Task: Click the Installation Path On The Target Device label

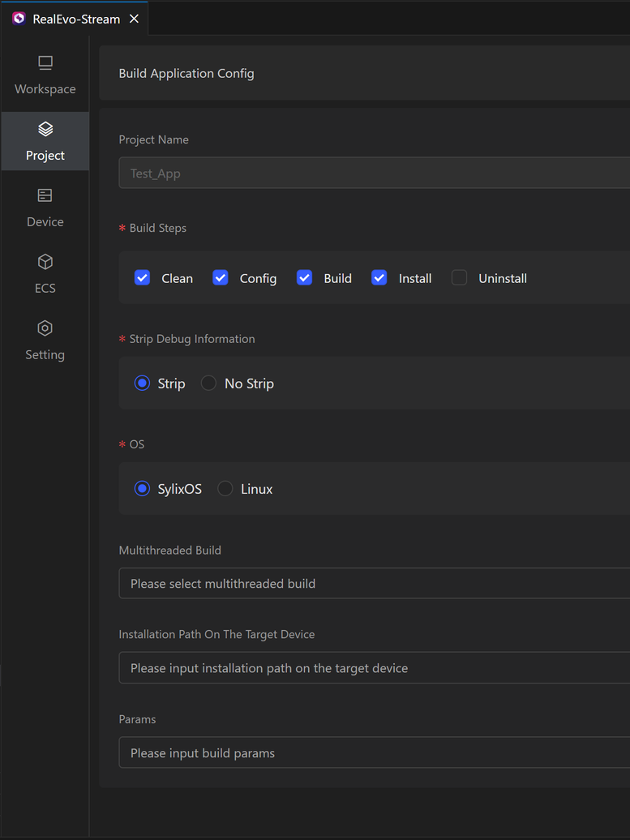Action: (x=217, y=634)
